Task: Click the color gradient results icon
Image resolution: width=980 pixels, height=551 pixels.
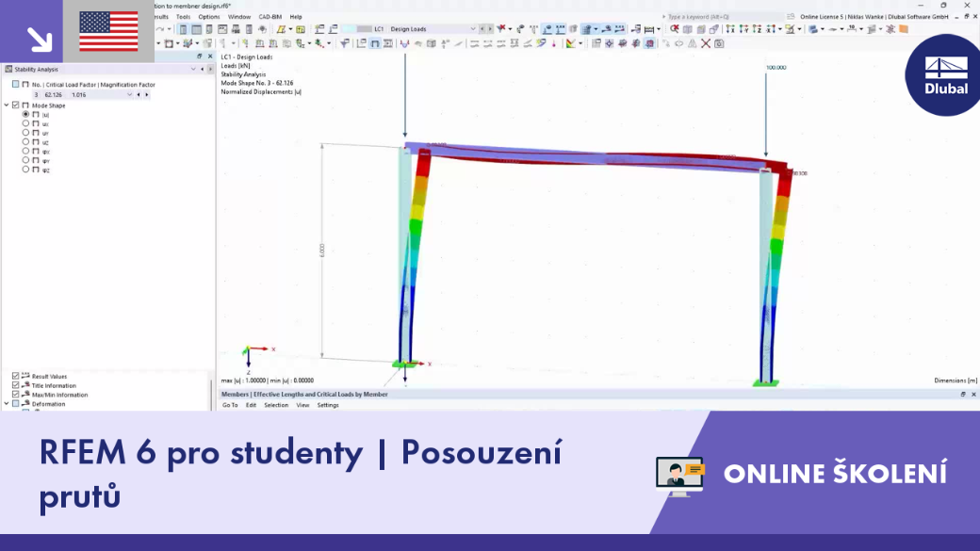Action: tap(571, 43)
